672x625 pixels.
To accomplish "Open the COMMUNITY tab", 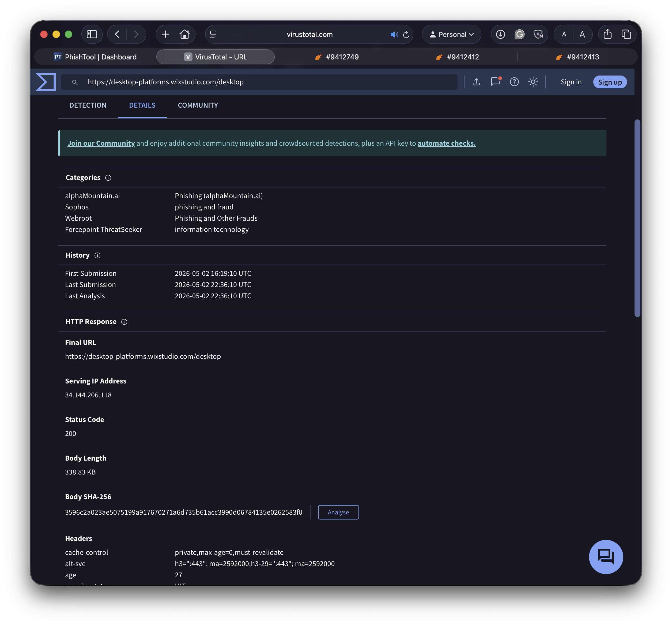I will pyautogui.click(x=198, y=105).
